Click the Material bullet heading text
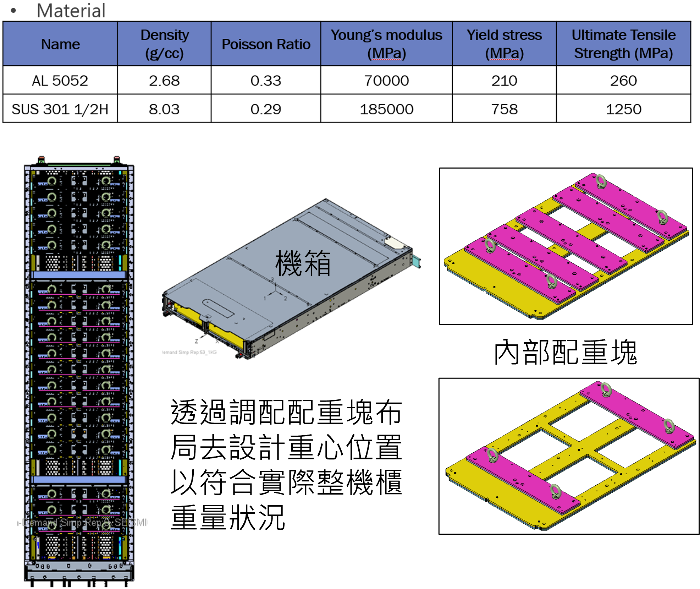700x589 pixels. coord(71,10)
